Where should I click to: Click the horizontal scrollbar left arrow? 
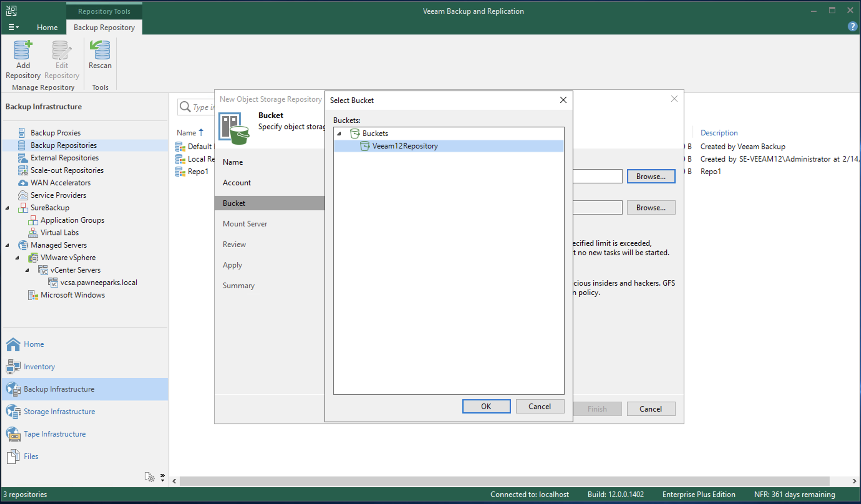pyautogui.click(x=174, y=481)
